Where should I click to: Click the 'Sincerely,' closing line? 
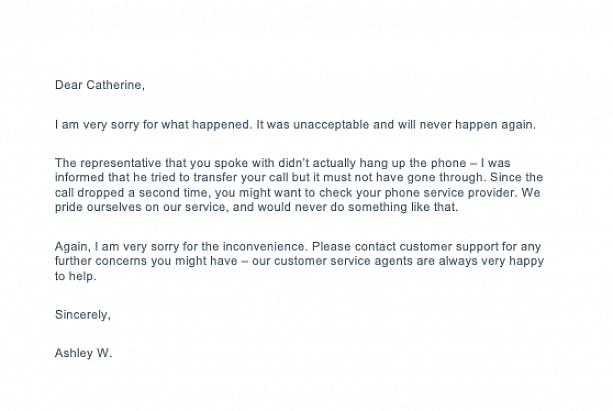82,314
